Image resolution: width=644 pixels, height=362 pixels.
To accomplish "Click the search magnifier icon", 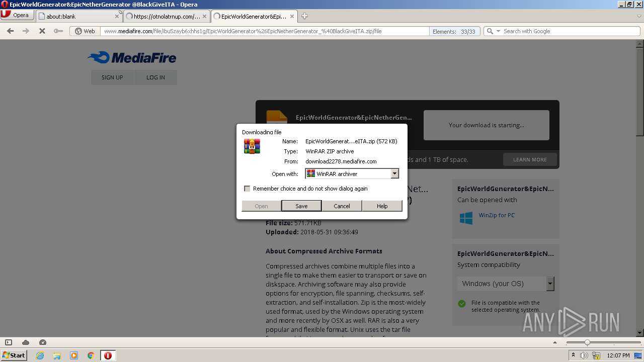I will (x=490, y=31).
